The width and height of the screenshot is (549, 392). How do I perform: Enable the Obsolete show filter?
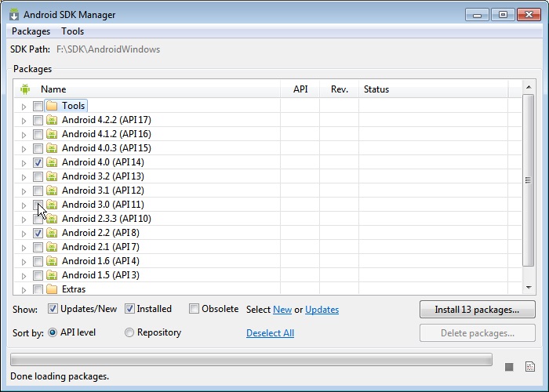point(194,309)
